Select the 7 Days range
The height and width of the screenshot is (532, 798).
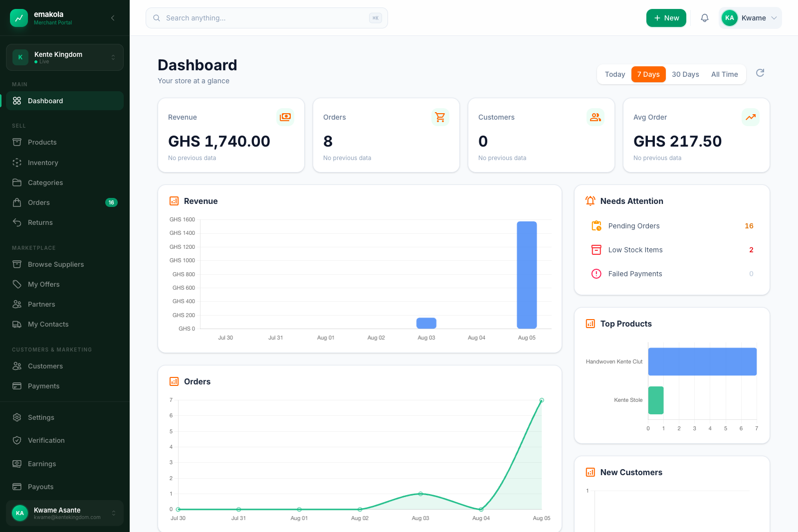click(648, 74)
